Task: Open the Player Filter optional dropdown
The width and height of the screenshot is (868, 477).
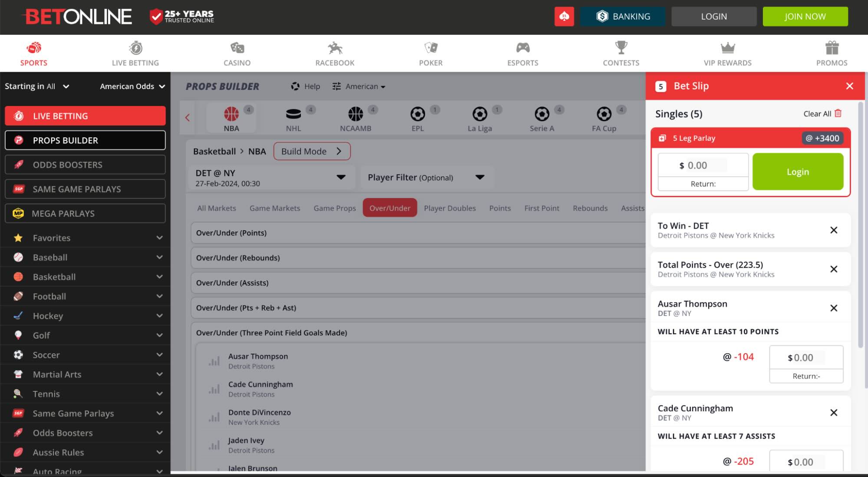Action: tap(427, 177)
